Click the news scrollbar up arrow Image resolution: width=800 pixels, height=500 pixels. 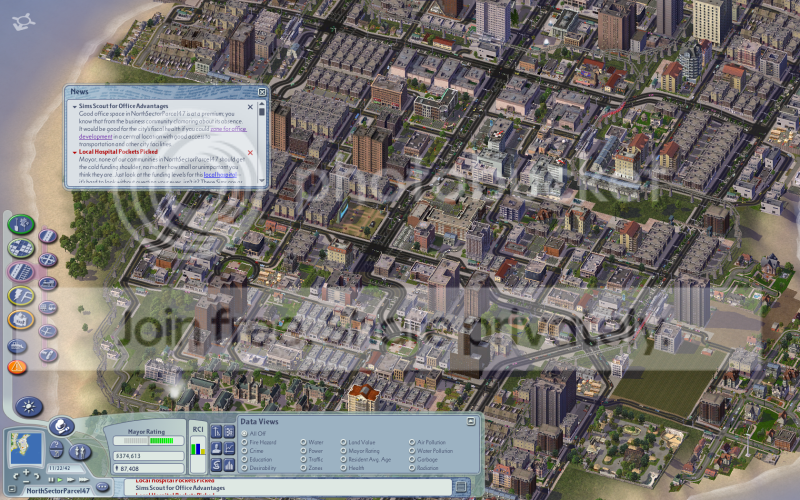pyautogui.click(x=262, y=104)
